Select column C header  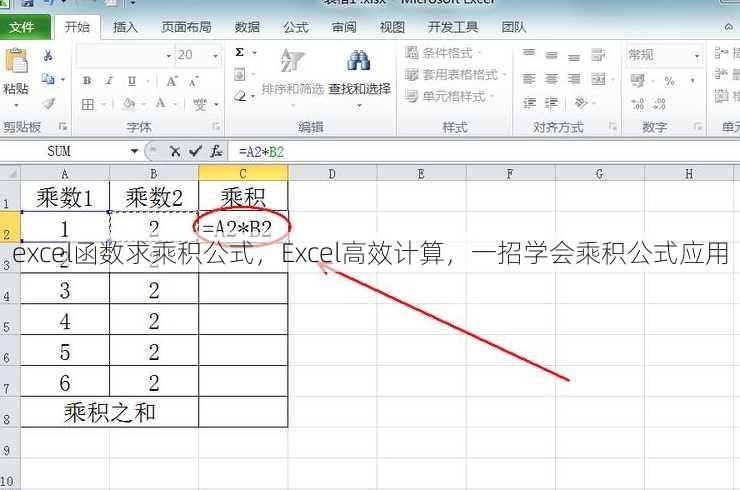pyautogui.click(x=243, y=174)
